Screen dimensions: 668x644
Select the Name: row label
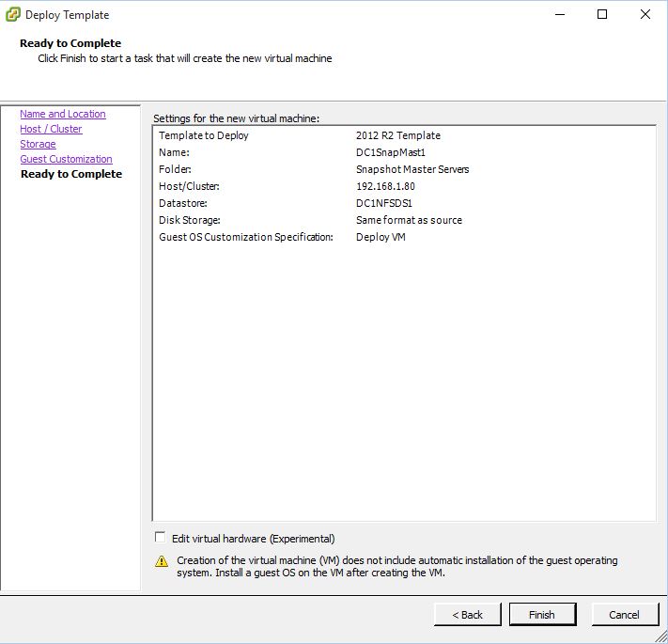point(174,152)
